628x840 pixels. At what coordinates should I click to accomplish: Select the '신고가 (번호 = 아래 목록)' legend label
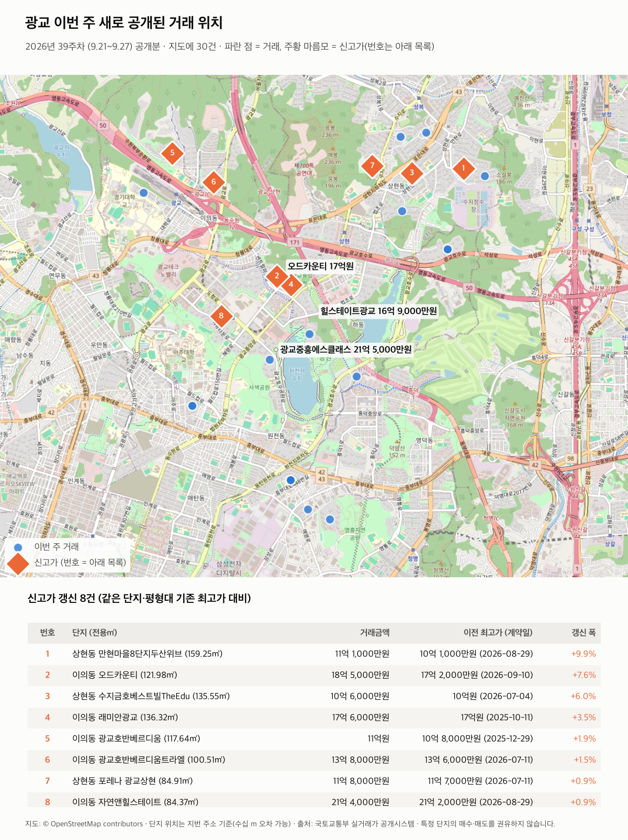coord(80,563)
